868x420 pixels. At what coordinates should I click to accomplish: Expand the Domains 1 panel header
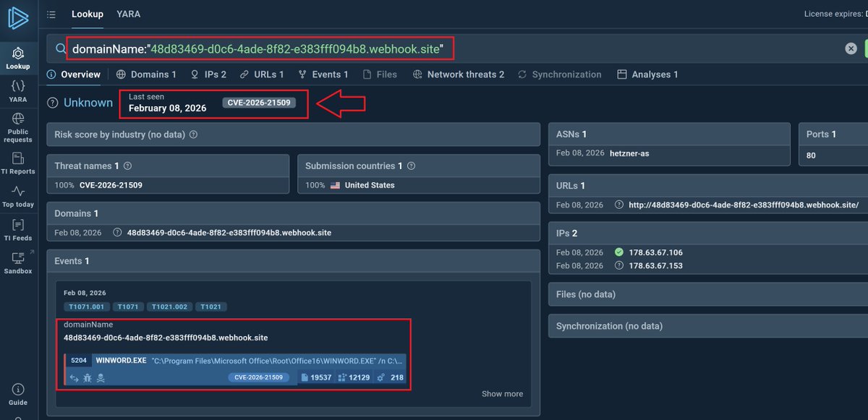(294, 214)
